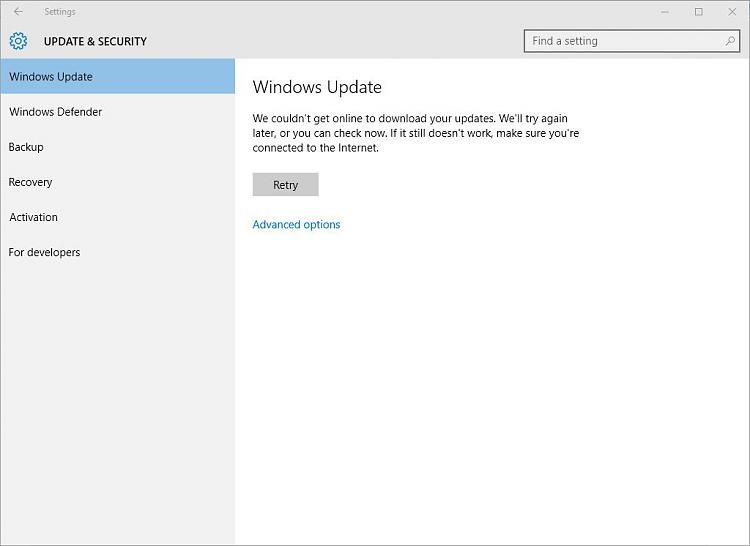
Task: Select Backup in the sidebar
Action: tap(118, 147)
